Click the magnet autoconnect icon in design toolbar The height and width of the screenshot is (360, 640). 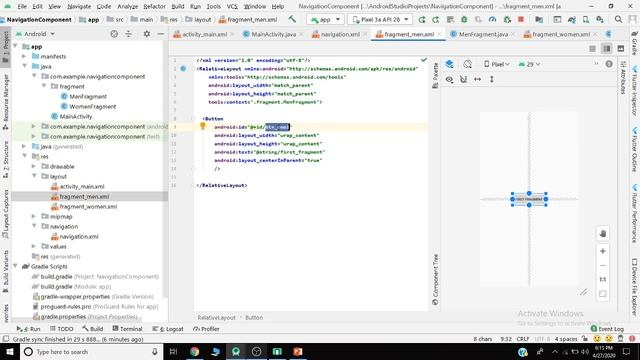click(x=463, y=79)
